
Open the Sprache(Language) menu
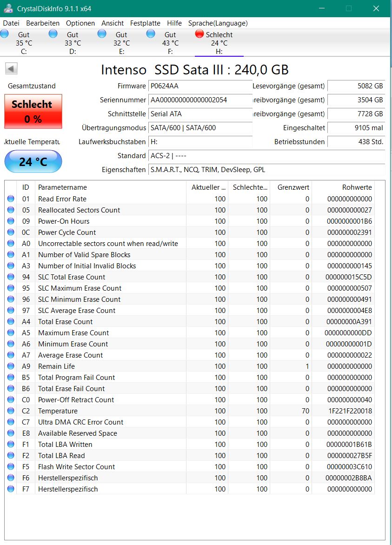point(218,23)
